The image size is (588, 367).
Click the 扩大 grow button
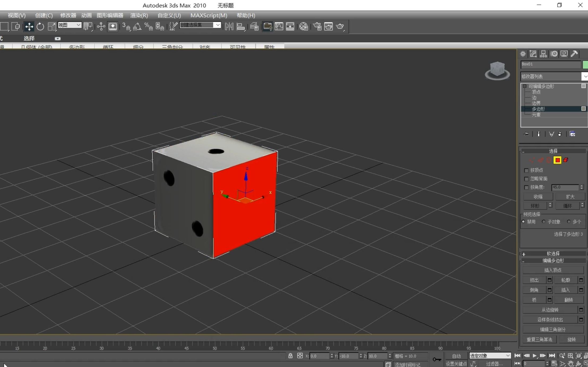point(570,197)
